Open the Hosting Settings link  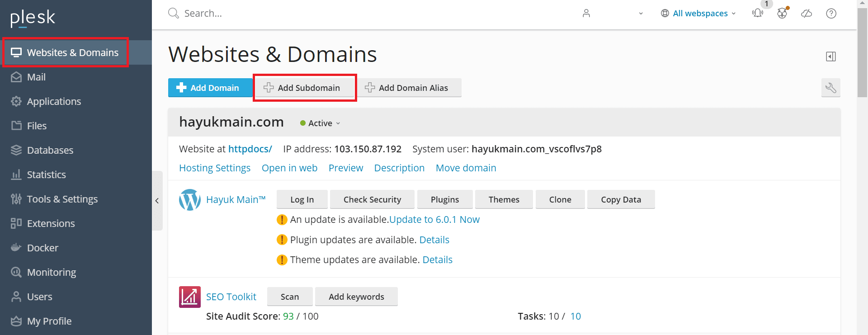[x=215, y=168]
